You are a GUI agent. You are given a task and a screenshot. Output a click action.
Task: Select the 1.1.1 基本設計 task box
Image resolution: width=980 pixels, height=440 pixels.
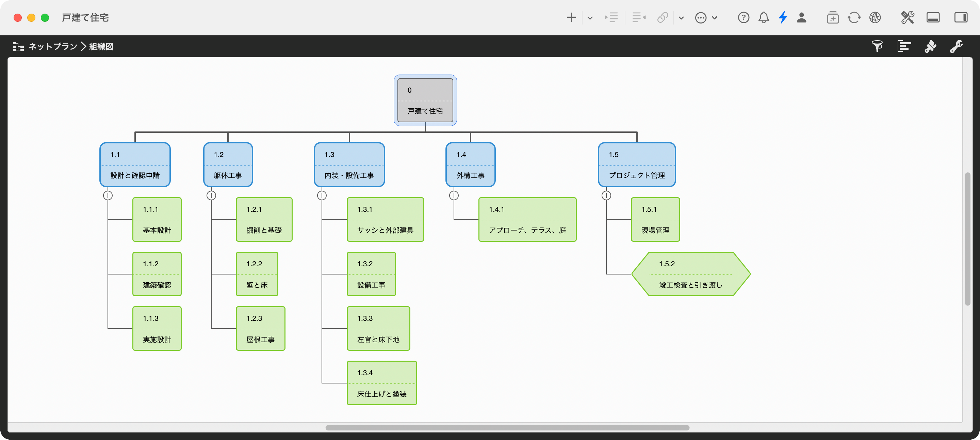point(157,219)
